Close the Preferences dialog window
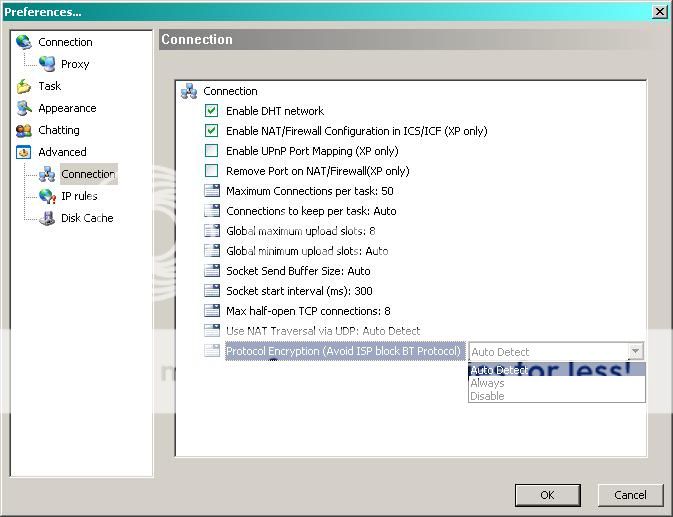Screen dimensions: 673x517 (x=660, y=11)
